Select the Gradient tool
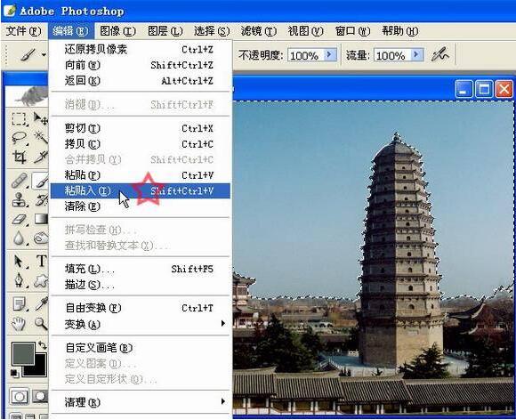 point(41,219)
